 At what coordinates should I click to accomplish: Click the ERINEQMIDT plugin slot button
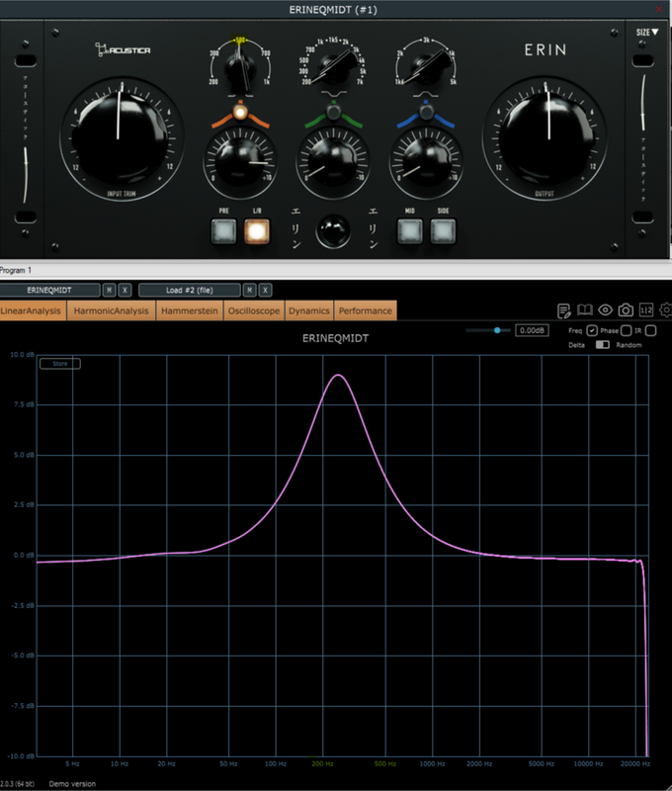click(x=49, y=290)
